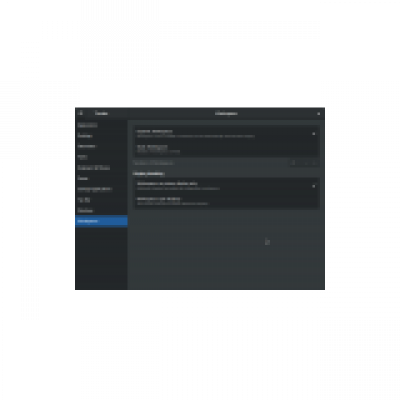The width and height of the screenshot is (400, 400).
Task: Choose the Dynamic Workspaces option
Action: pyautogui.click(x=226, y=134)
